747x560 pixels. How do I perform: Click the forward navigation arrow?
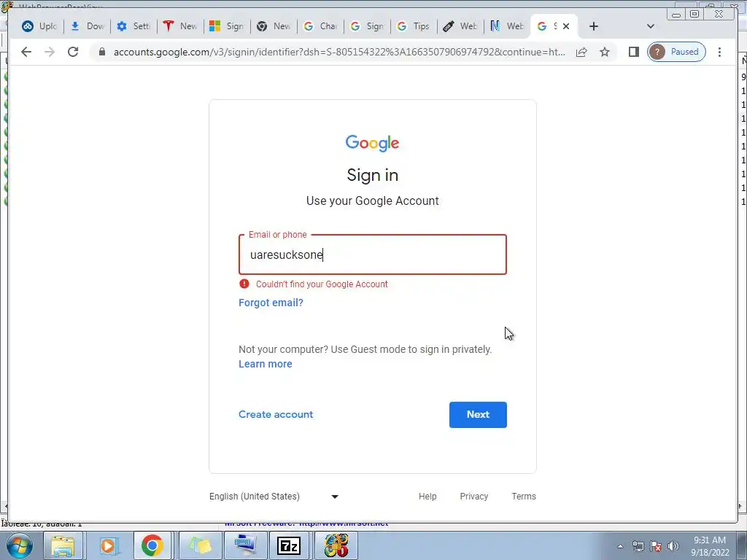(50, 52)
